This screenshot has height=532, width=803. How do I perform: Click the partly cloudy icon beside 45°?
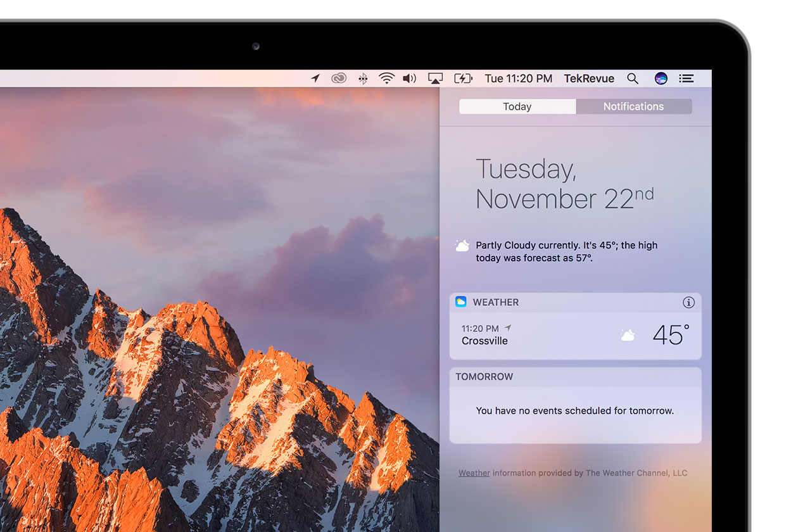click(628, 336)
